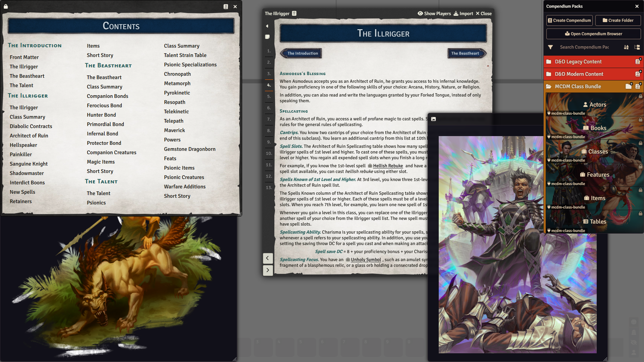
Task: Toggle lock on Features compendium
Action: pos(640,167)
